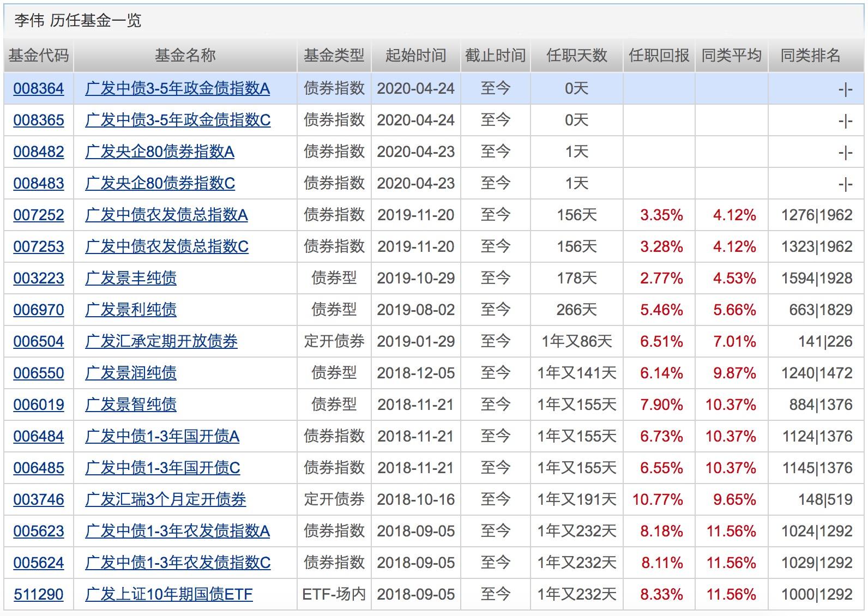
Task: Open fund 广发汇承定期开放债券
Action: pyautogui.click(x=161, y=341)
